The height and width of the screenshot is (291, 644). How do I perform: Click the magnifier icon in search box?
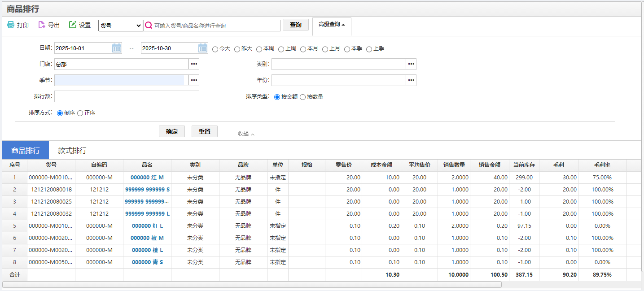click(149, 26)
